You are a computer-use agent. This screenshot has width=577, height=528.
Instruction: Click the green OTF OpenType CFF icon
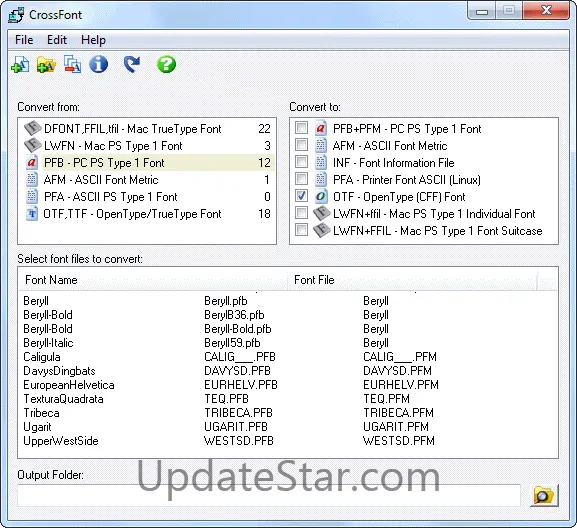pyautogui.click(x=321, y=196)
